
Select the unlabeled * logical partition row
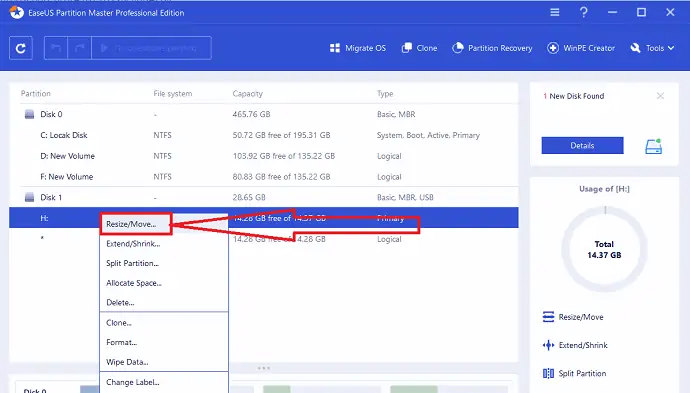pos(264,239)
